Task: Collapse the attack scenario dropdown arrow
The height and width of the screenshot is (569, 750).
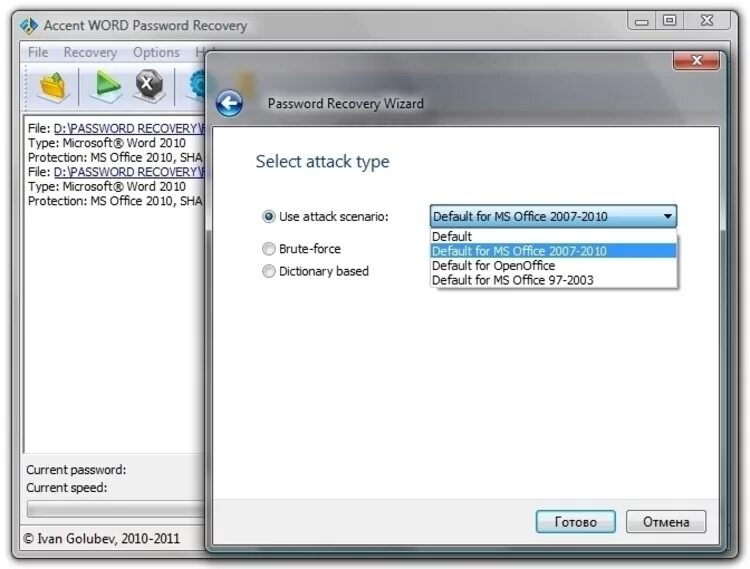Action: point(668,217)
